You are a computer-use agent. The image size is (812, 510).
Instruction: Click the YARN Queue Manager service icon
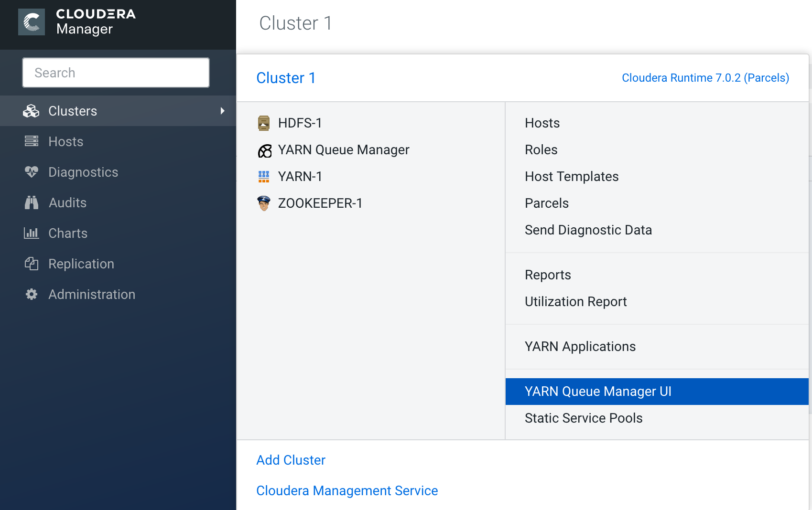(264, 150)
